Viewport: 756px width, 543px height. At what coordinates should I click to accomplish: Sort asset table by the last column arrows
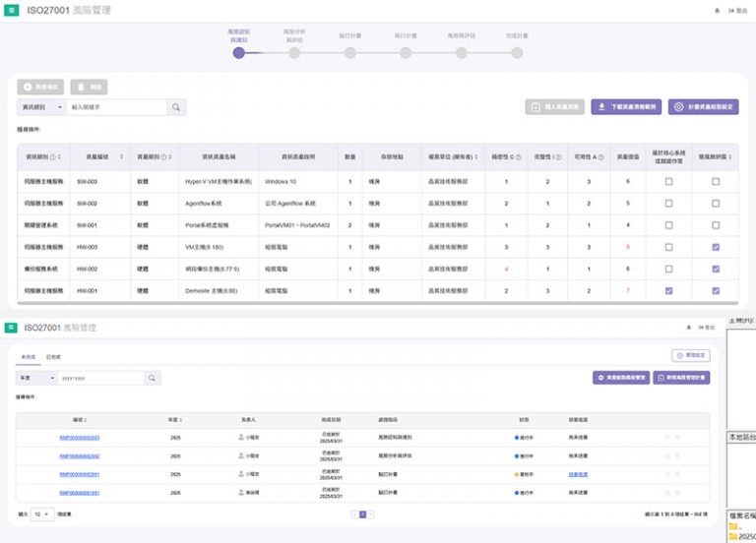pyautogui.click(x=730, y=157)
